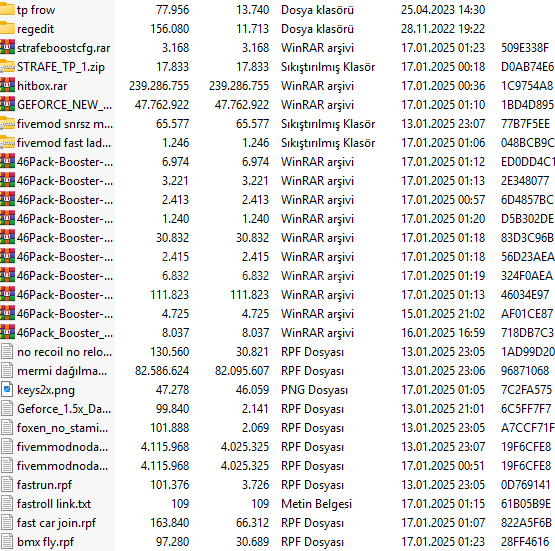Click the fivemod snrsz zip icon
Image resolution: width=555 pixels, height=551 pixels.
pos(7,124)
